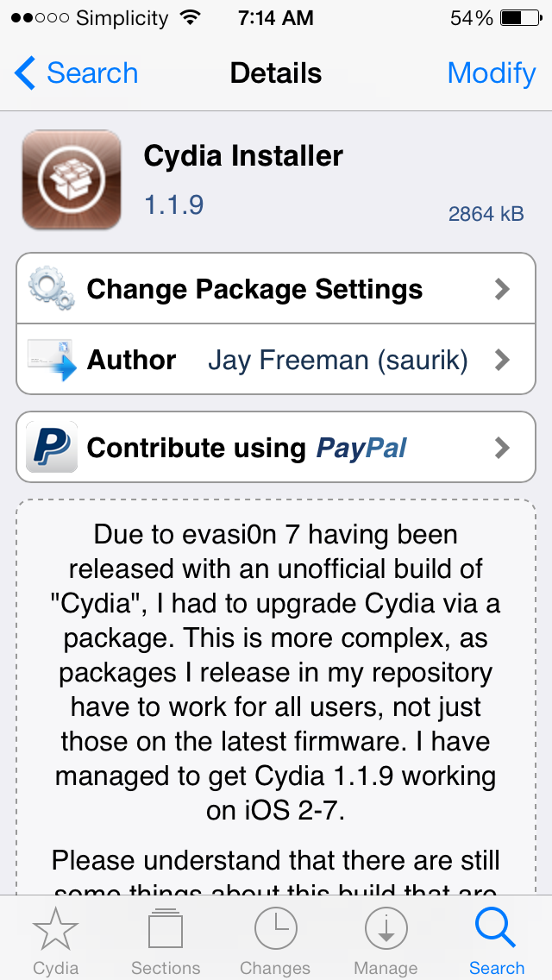Switch to the Sections tab

(166, 942)
